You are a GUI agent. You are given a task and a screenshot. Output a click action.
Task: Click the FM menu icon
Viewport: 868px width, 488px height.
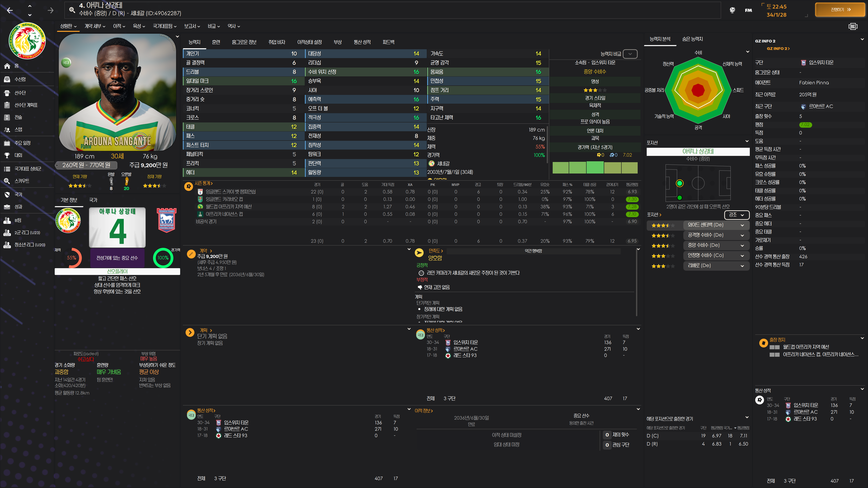point(748,10)
